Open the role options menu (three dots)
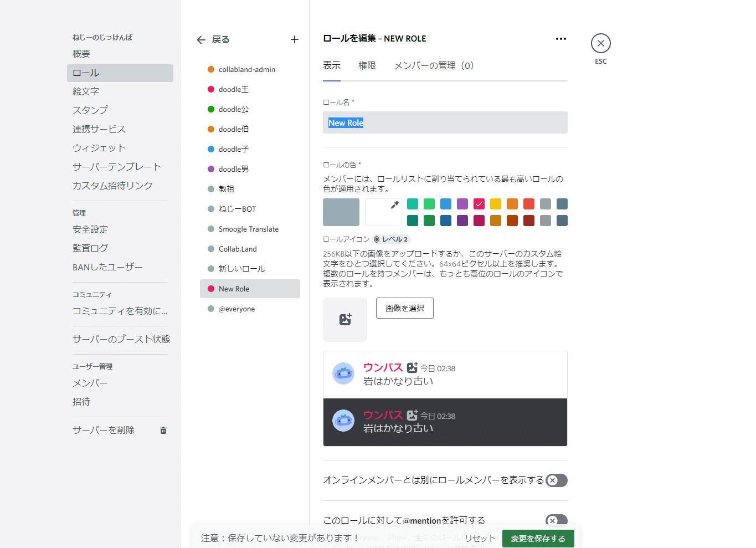756x548 pixels. point(560,38)
